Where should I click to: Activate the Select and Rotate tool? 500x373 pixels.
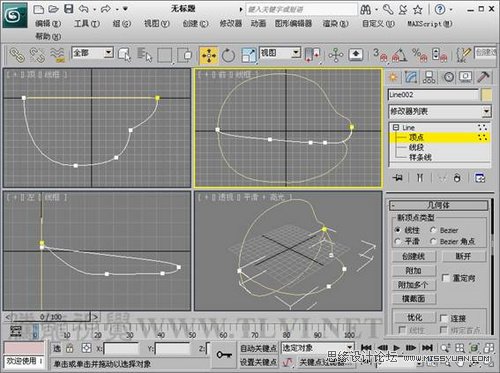pos(228,55)
